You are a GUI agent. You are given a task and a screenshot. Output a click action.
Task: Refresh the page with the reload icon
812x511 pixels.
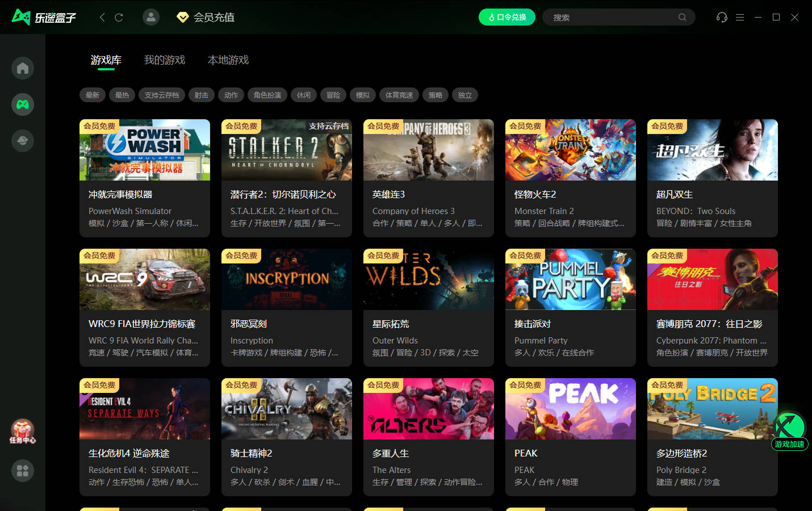[119, 17]
